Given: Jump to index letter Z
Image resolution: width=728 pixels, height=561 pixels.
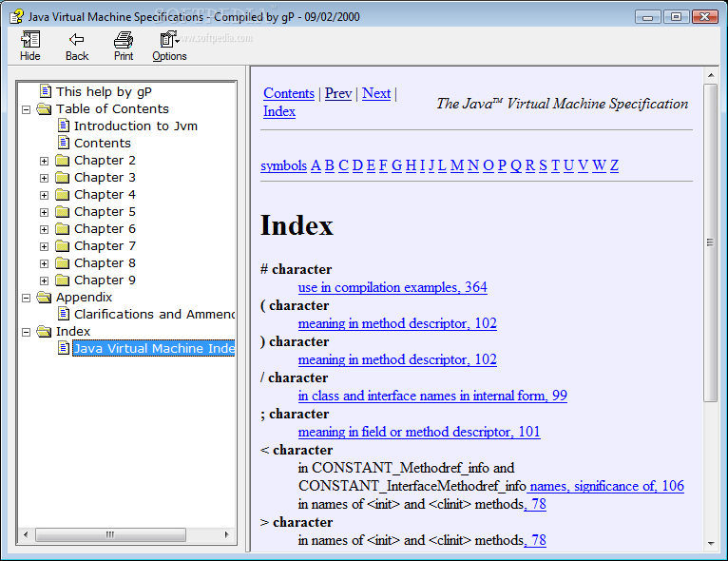Looking at the screenshot, I should tap(614, 165).
